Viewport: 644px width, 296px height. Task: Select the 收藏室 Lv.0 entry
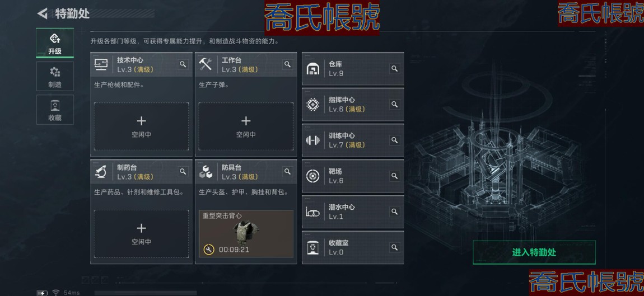click(353, 247)
